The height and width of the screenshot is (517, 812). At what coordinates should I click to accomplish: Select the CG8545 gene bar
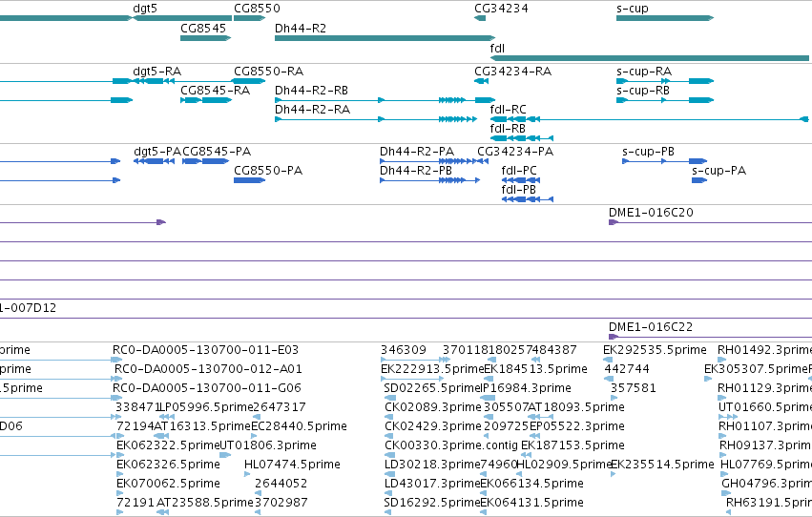(x=205, y=38)
